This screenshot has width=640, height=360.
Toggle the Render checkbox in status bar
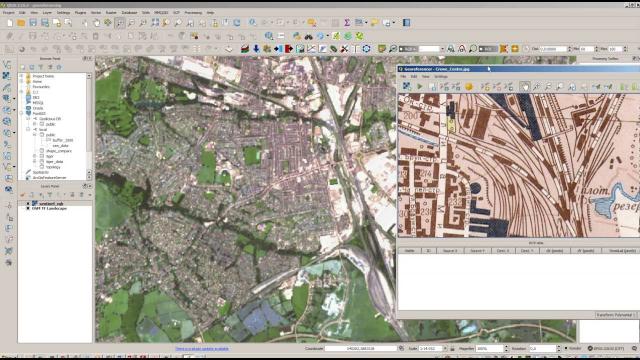point(566,349)
